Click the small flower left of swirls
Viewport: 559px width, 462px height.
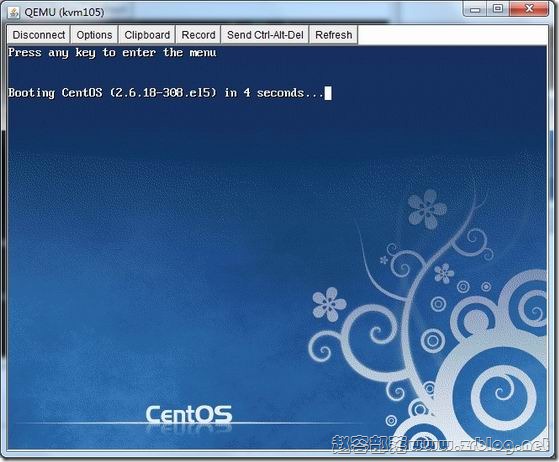[x=328, y=304]
